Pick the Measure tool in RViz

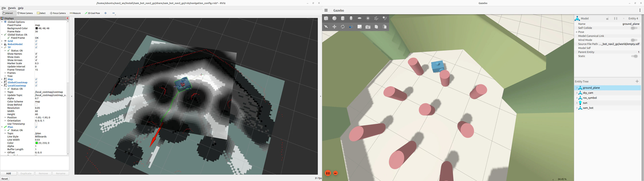(x=75, y=13)
